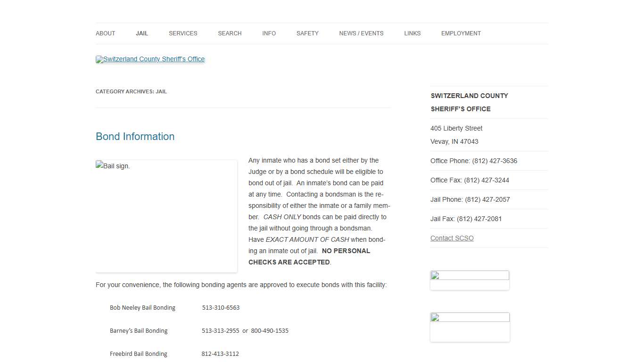
Task: Go to the Search page
Action: tap(230, 33)
